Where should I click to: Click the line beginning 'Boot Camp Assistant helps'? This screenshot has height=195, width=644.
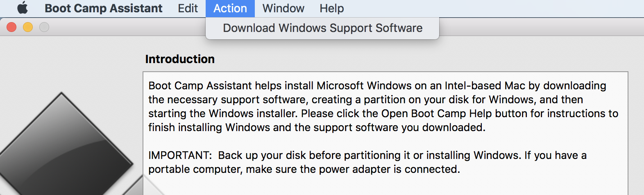[377, 86]
